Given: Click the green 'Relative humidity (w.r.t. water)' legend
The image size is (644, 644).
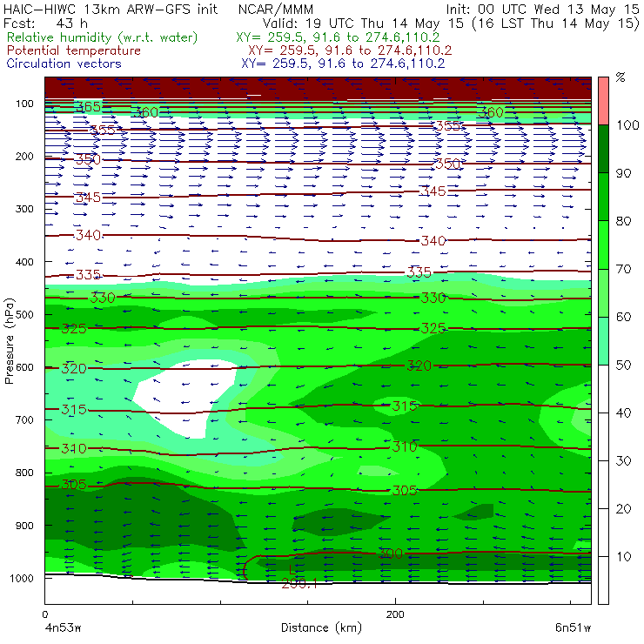Looking at the screenshot, I should tap(103, 37).
